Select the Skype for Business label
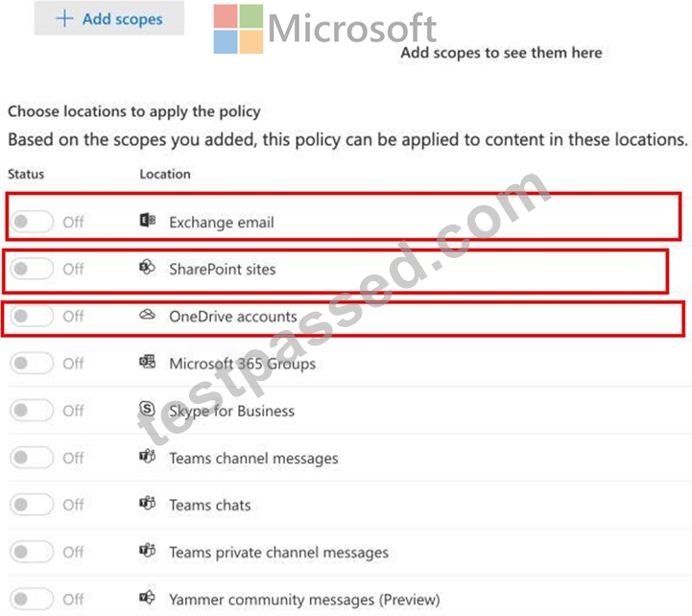The width and height of the screenshot is (692, 616). coord(232,411)
